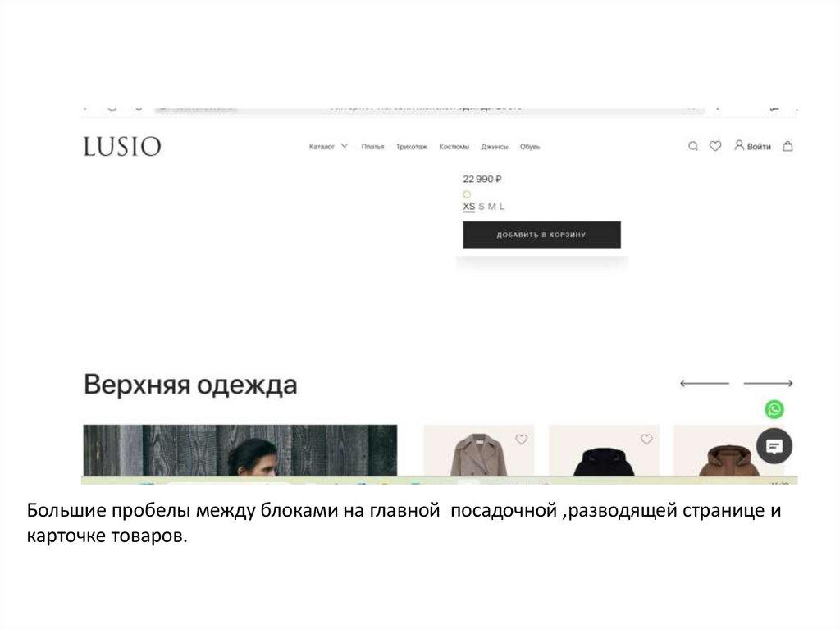Open the brown puffer jacket thumbnail
840x629 pixels.
click(728, 450)
